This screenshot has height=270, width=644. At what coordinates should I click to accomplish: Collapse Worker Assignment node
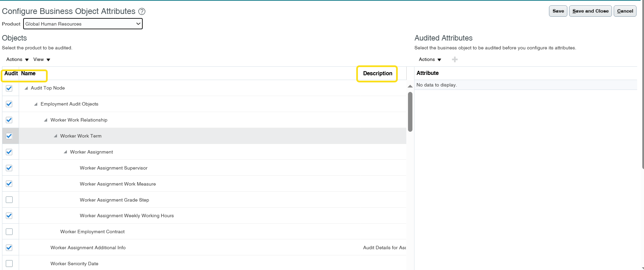click(65, 152)
